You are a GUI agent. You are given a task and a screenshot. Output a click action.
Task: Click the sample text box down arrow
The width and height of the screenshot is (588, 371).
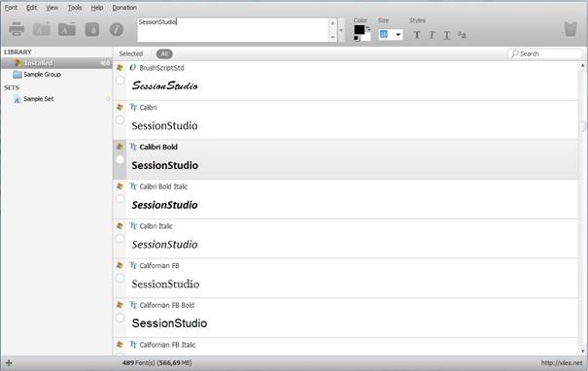pos(332,37)
